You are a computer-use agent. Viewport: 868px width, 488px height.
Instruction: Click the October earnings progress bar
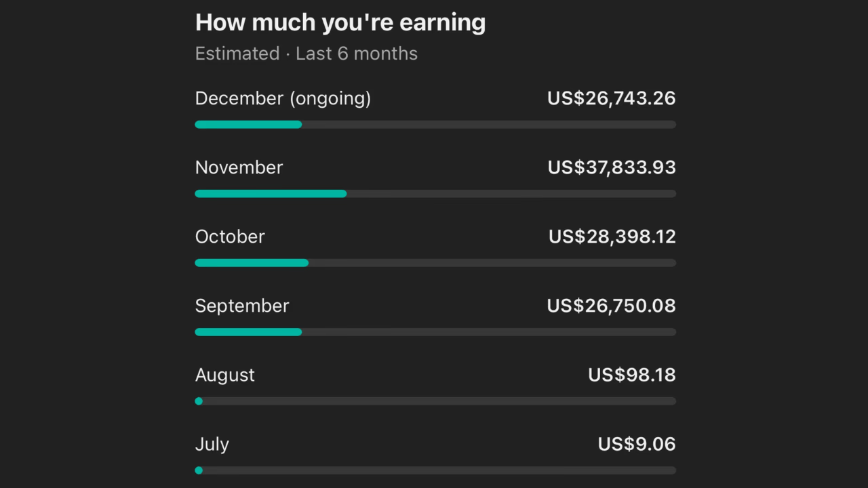435,263
